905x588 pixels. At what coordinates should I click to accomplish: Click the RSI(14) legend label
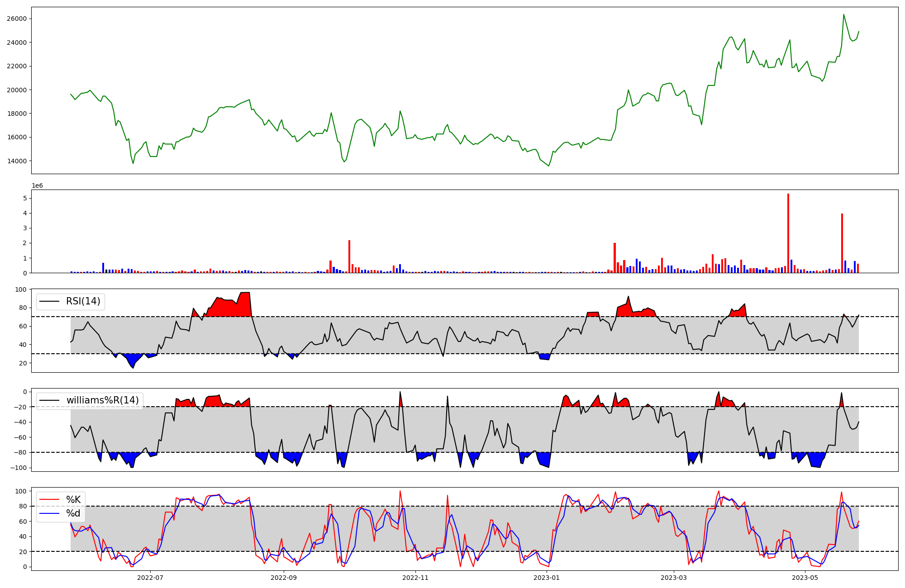pos(83,301)
